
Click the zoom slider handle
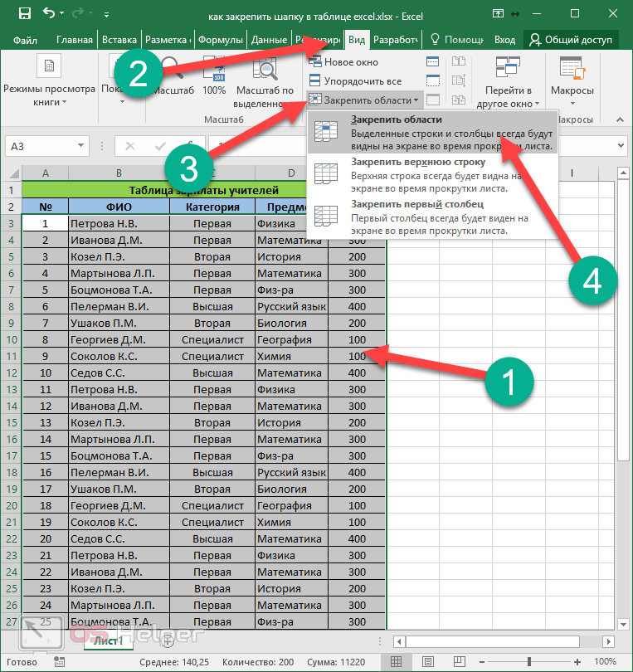(529, 662)
